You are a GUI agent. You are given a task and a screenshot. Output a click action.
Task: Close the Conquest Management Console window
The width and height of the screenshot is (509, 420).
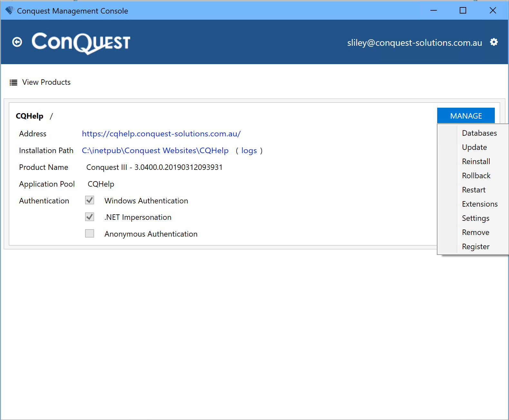coord(493,10)
